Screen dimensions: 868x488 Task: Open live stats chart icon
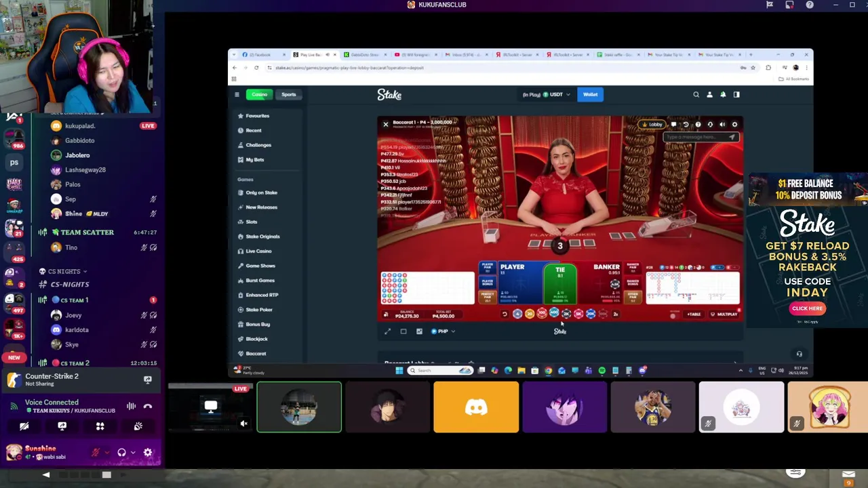(419, 331)
